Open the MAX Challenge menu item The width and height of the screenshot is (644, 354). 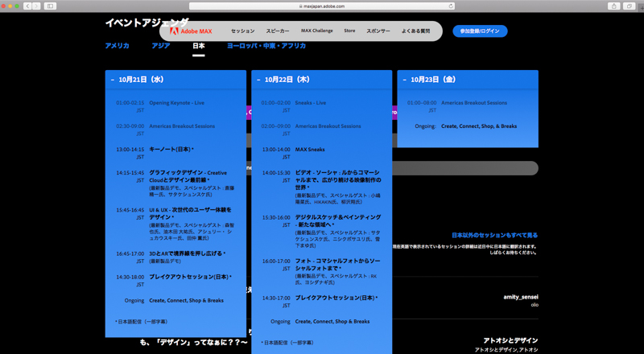click(316, 31)
